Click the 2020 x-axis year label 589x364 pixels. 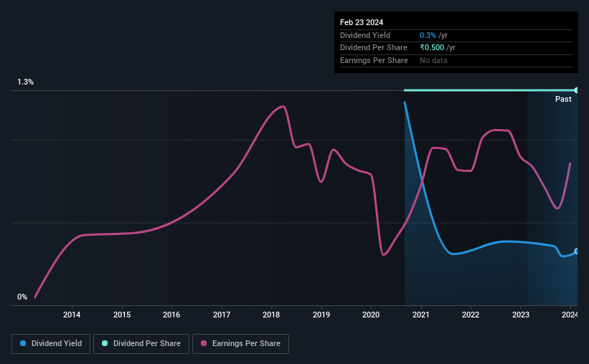(x=371, y=315)
